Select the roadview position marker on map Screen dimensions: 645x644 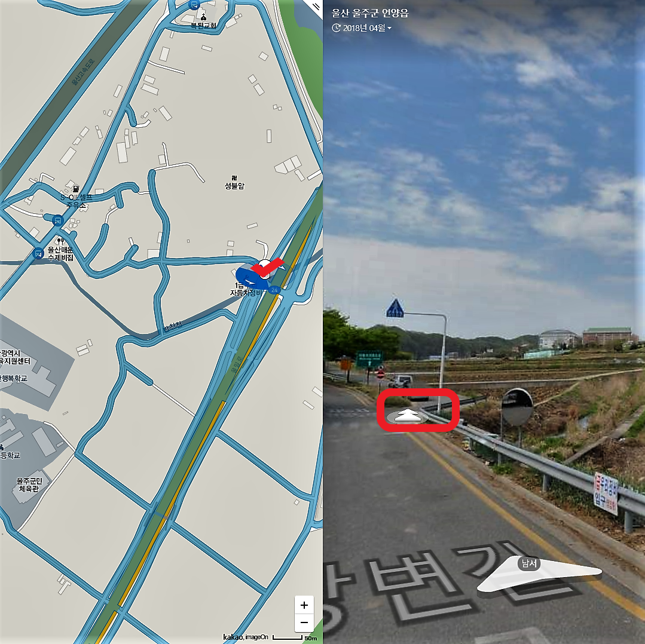264,271
